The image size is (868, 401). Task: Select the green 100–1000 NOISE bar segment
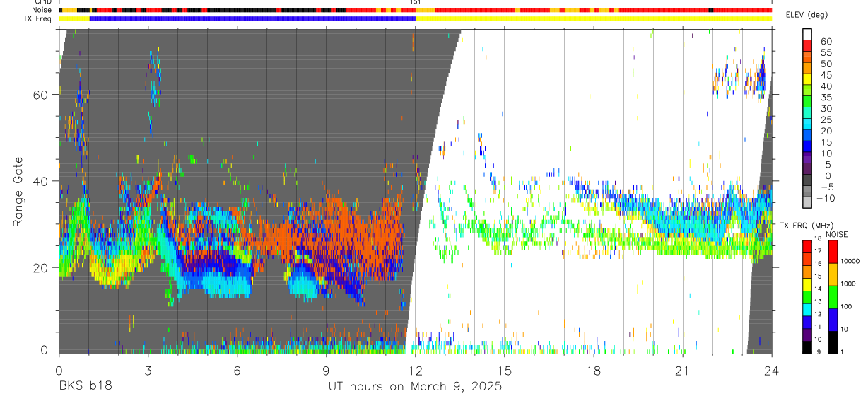point(832,297)
